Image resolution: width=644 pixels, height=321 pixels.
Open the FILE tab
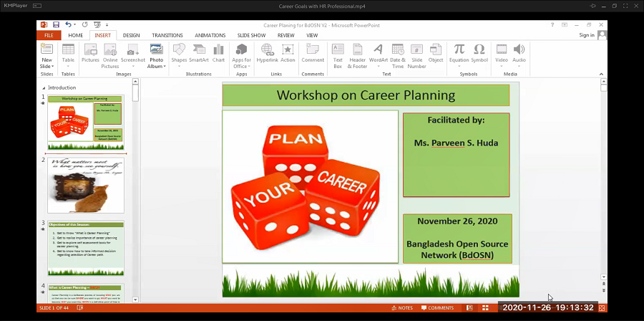(49, 35)
